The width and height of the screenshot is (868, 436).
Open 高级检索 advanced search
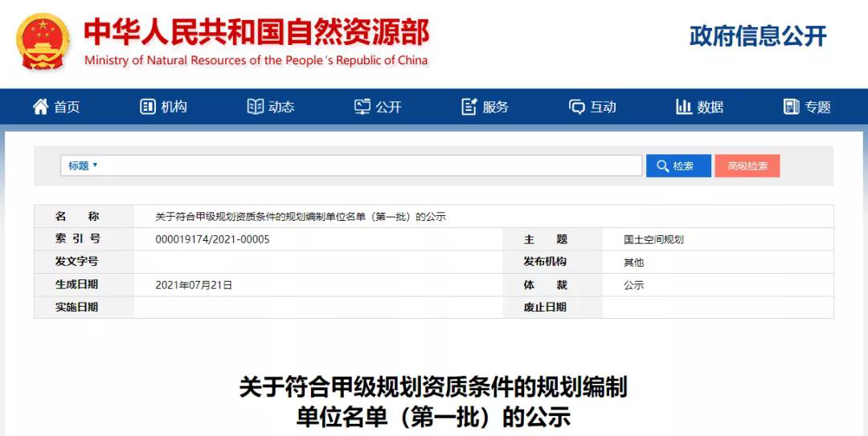[x=747, y=166]
